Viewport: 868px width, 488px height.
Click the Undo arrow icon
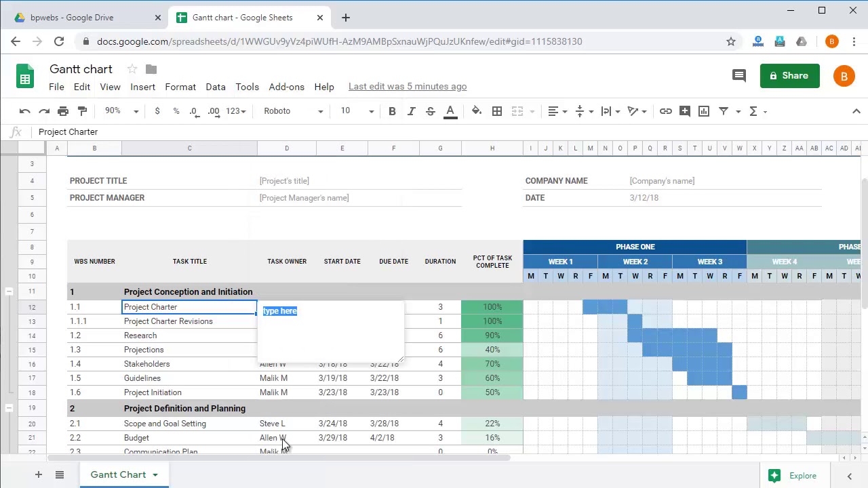(x=25, y=111)
